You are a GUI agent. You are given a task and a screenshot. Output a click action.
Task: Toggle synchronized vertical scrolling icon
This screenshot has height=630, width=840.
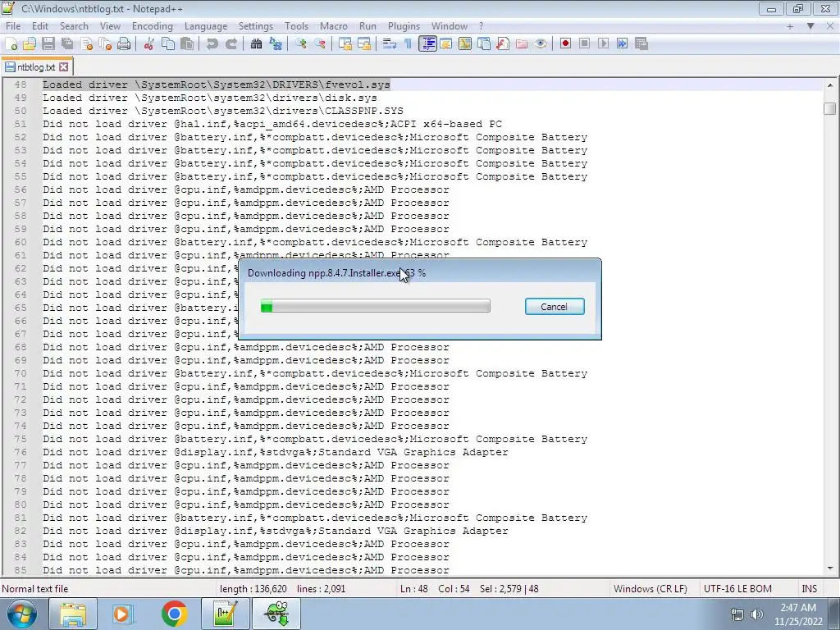click(x=345, y=44)
